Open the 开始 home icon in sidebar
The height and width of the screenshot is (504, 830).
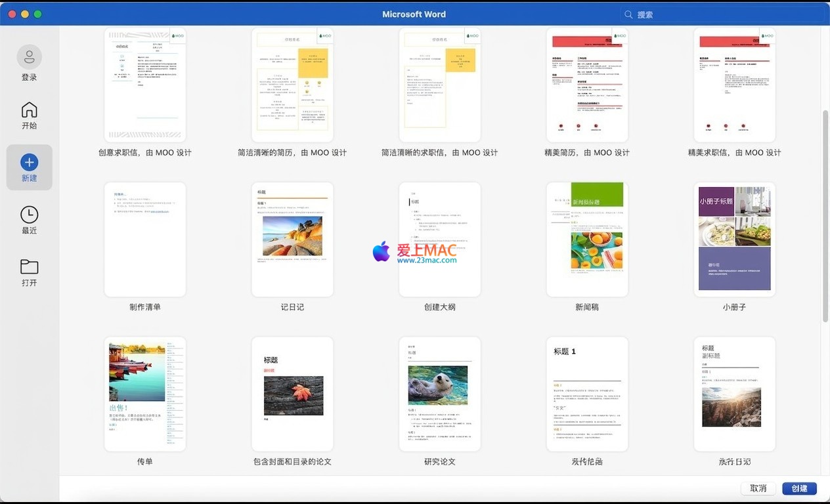(29, 110)
